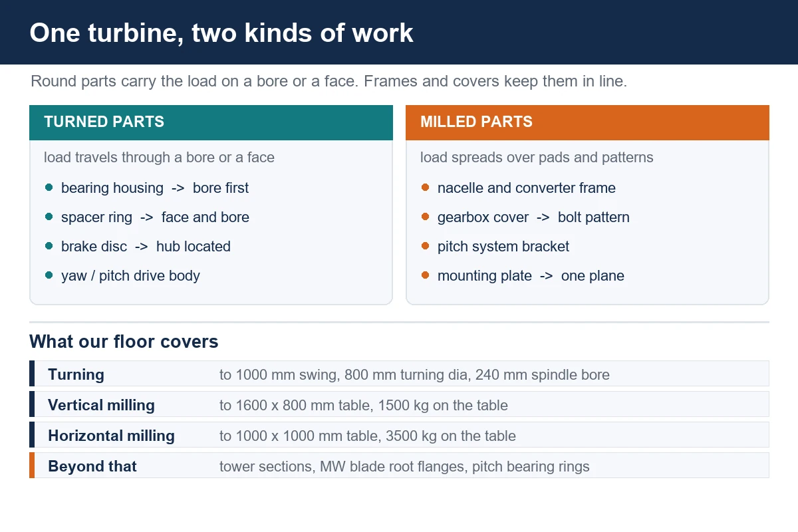Select the "gearbox cover -> bolt pattern" line
Screen dimensions: 798x532
point(533,217)
